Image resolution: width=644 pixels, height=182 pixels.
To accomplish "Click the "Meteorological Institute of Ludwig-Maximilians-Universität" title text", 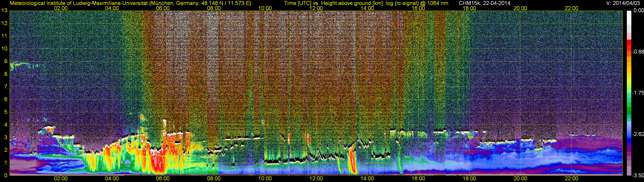I will pyautogui.click(x=79, y=3).
